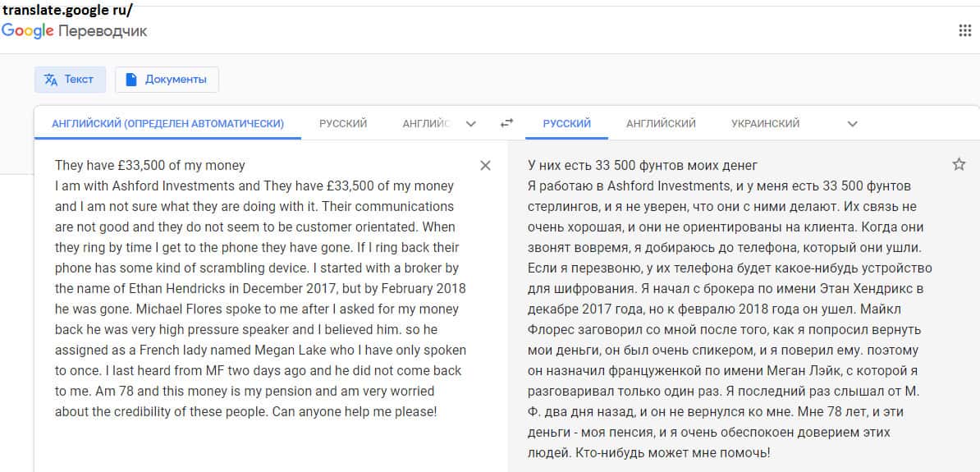Image resolution: width=980 pixels, height=472 pixels.
Task: Swap languages with the arrows icon
Action: 506,123
